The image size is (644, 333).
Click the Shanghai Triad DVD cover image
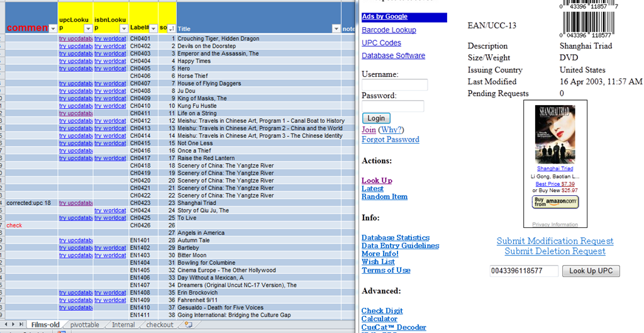coord(555,134)
